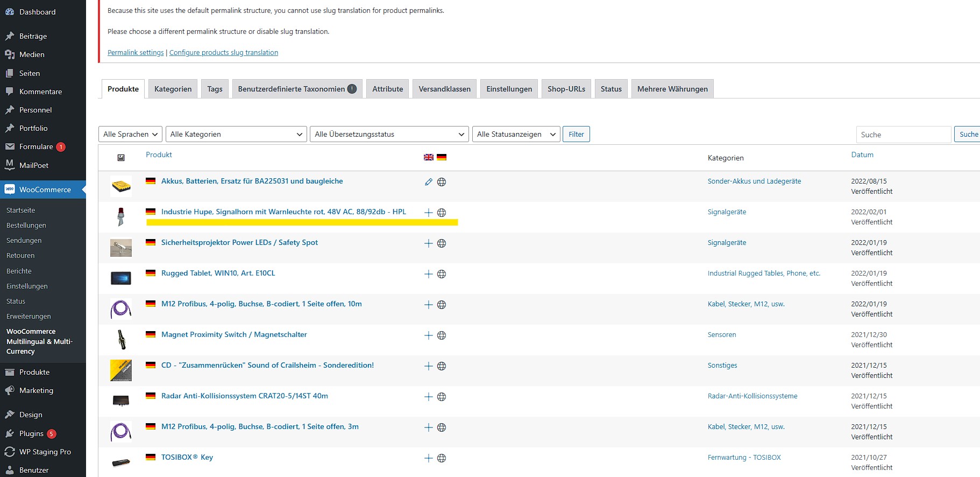Click the Rugged Tablet product thumbnail
The image size is (980, 477).
[121, 278]
